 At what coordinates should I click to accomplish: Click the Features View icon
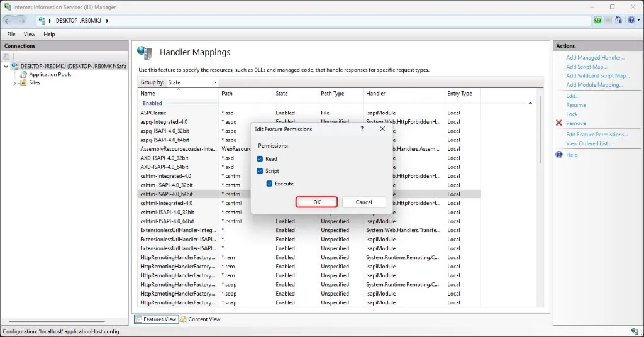[x=138, y=319]
